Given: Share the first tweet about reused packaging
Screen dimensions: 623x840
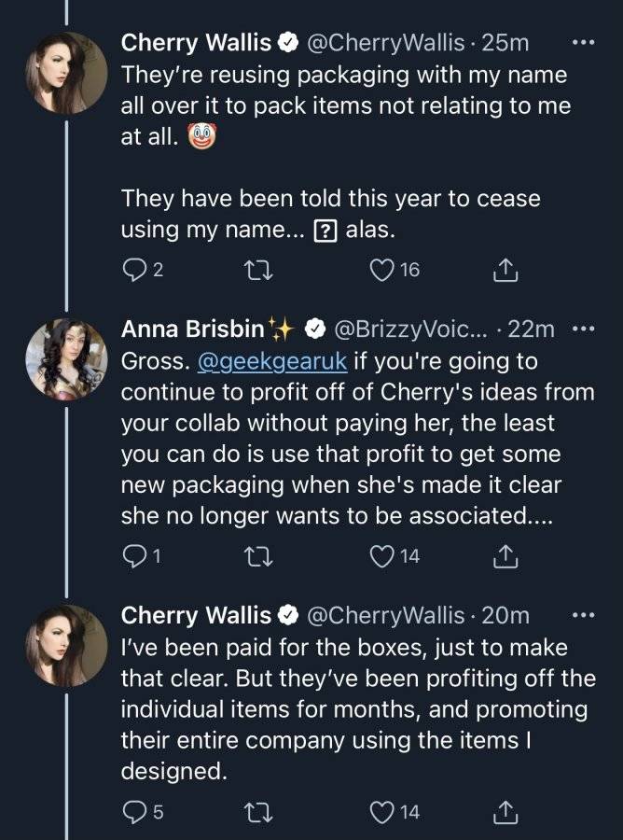Looking at the screenshot, I should click(x=505, y=271).
